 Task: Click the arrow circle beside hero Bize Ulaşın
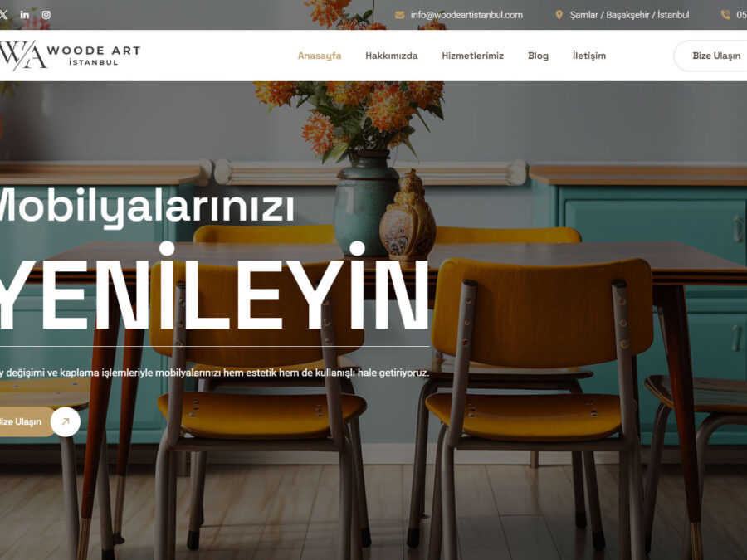(x=66, y=421)
